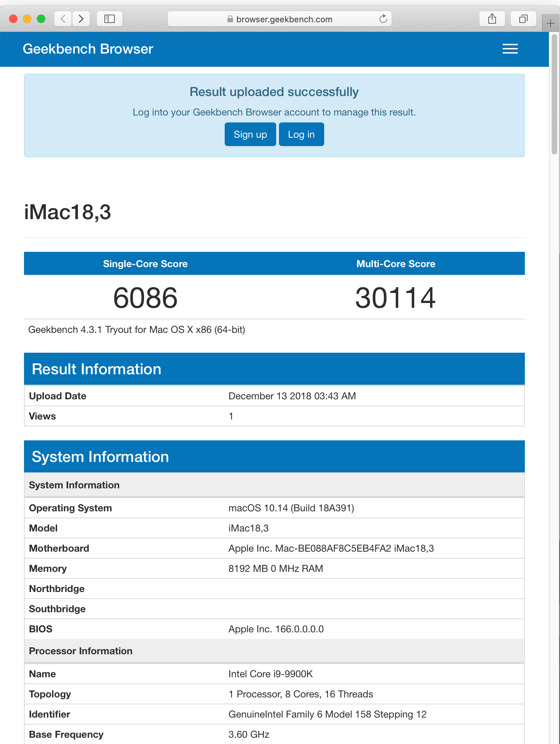Image resolution: width=560 pixels, height=744 pixels.
Task: Select the Base Frequency value 3.60 GHz
Action: [249, 734]
